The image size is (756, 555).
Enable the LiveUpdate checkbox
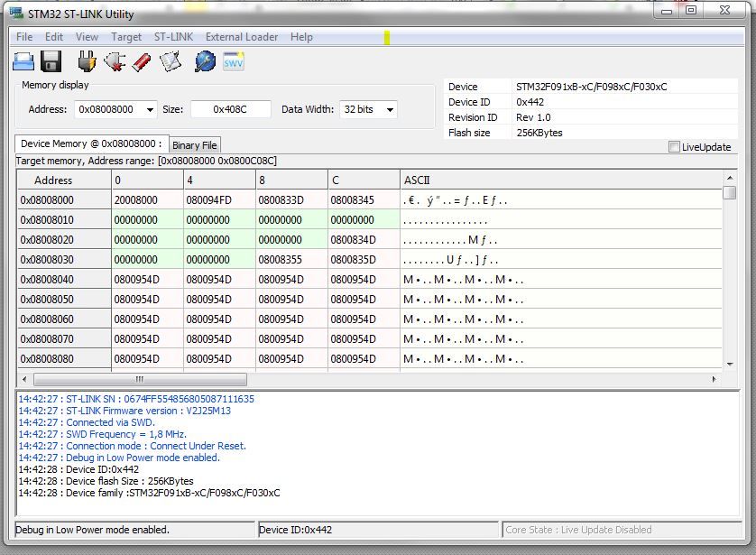[674, 147]
